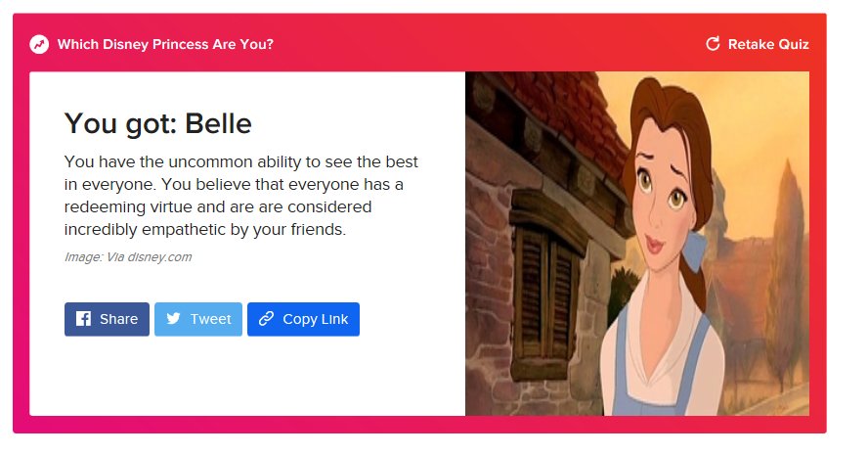
Task: Click the result description paragraph
Action: tap(241, 196)
